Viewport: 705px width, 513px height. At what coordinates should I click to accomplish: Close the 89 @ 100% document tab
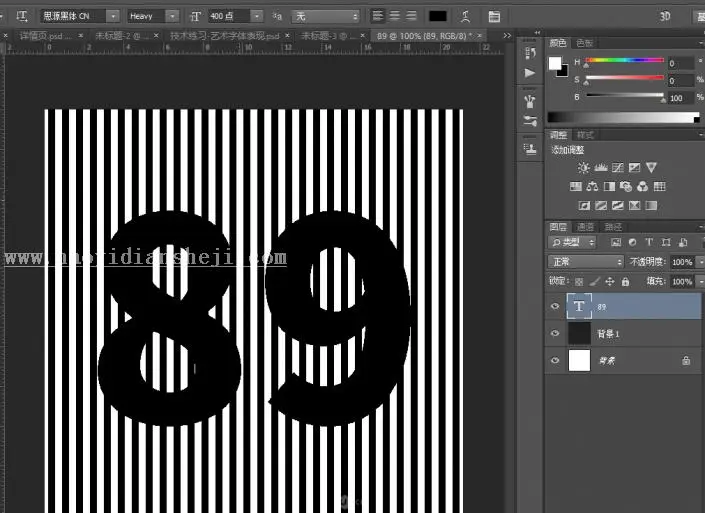click(480, 35)
